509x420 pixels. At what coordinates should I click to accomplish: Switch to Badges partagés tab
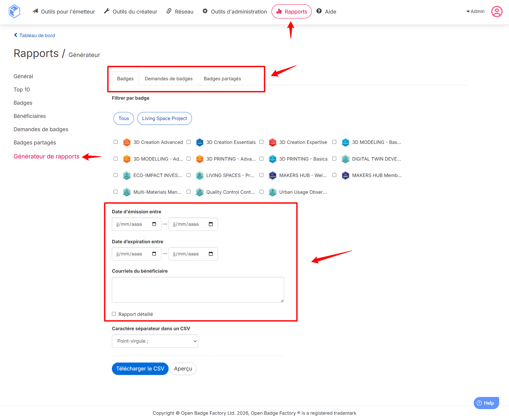(222, 79)
